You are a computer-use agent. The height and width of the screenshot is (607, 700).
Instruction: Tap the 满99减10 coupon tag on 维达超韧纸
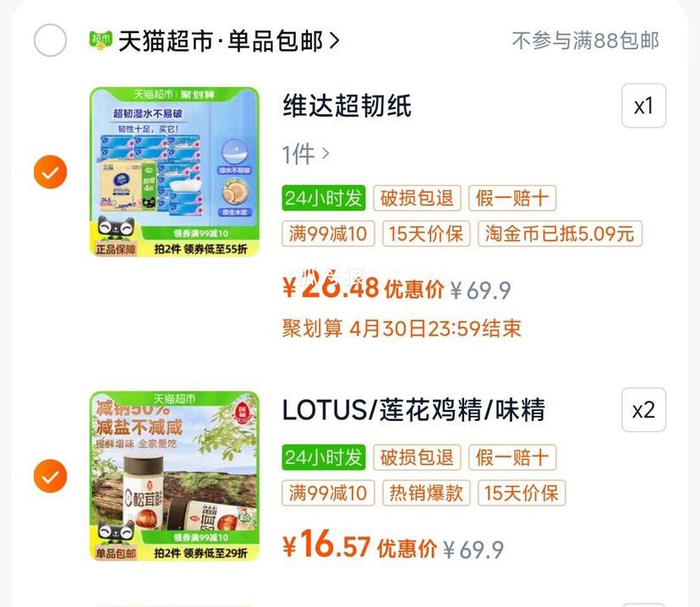click(328, 233)
